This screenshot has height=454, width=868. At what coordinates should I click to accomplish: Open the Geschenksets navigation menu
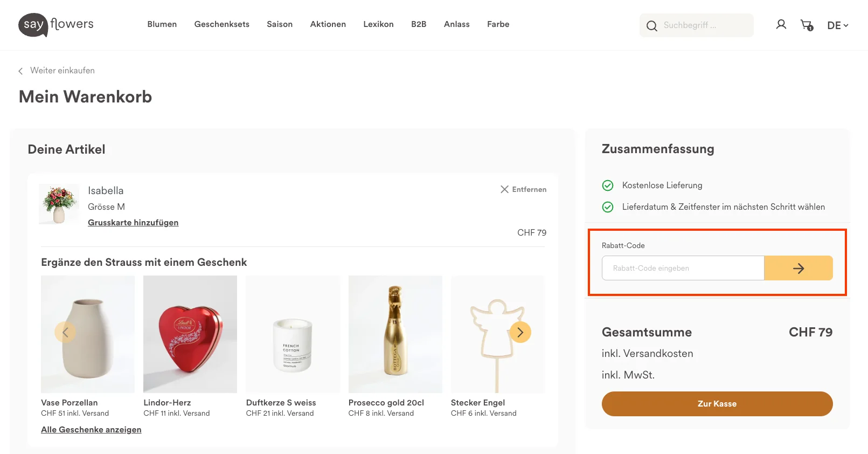pos(221,24)
